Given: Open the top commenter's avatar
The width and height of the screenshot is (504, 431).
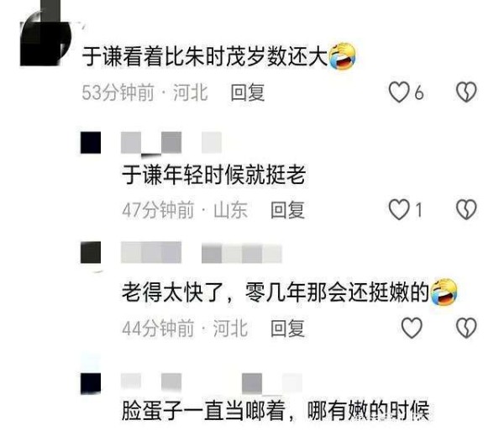Looking at the screenshot, I should (x=45, y=35).
